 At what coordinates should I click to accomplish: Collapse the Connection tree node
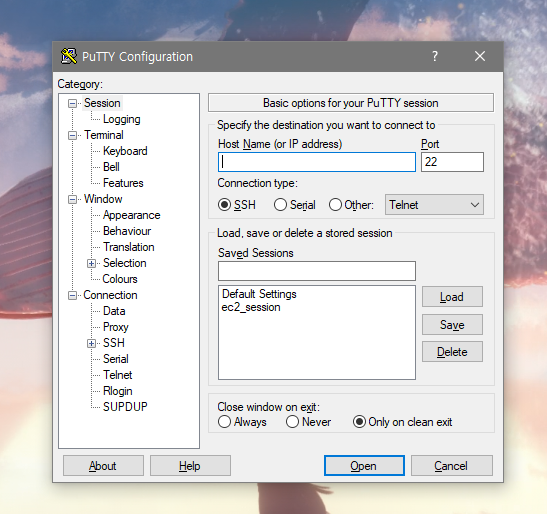[72, 296]
